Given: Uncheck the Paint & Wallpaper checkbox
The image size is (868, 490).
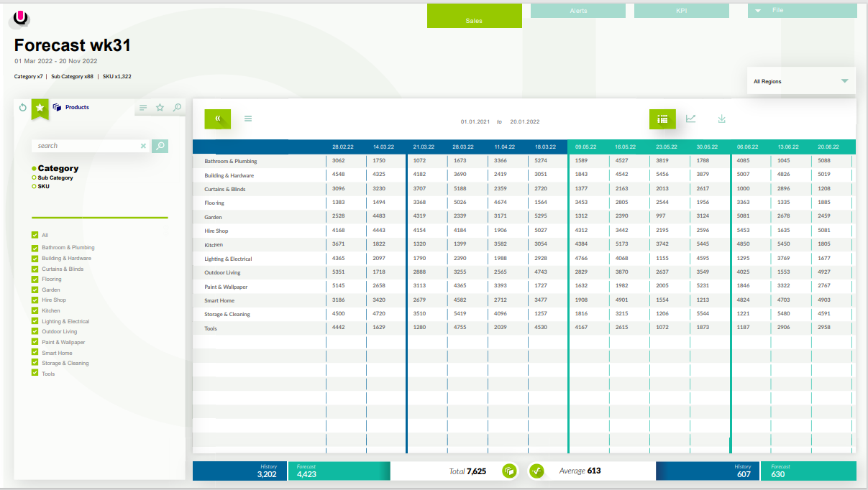Looking at the screenshot, I should point(35,342).
